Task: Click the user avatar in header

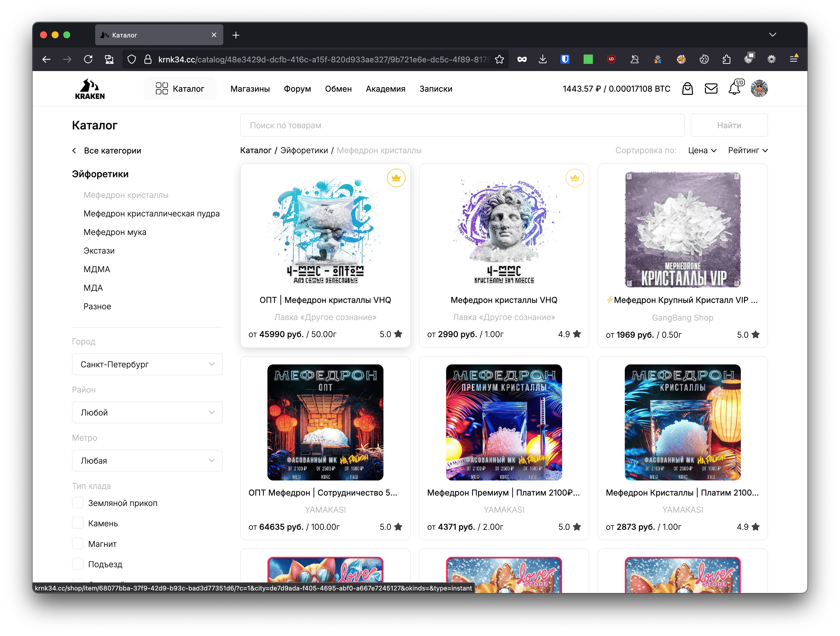Action: [759, 89]
